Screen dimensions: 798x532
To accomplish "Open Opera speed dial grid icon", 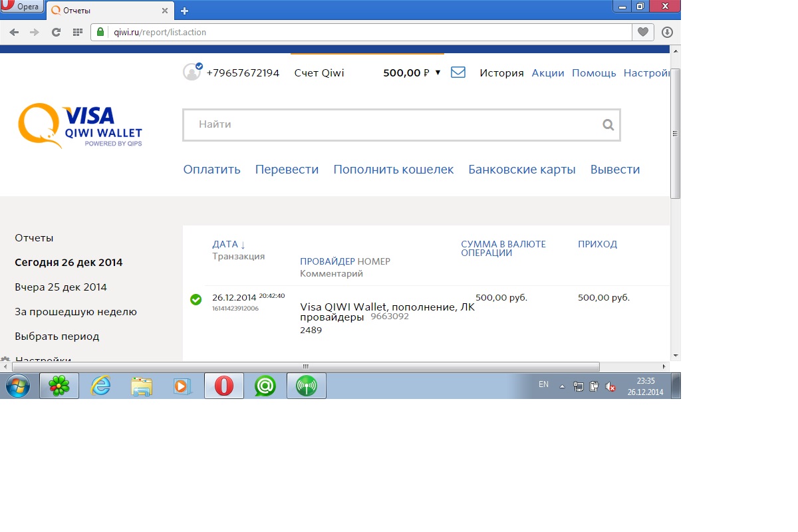I will coord(77,32).
